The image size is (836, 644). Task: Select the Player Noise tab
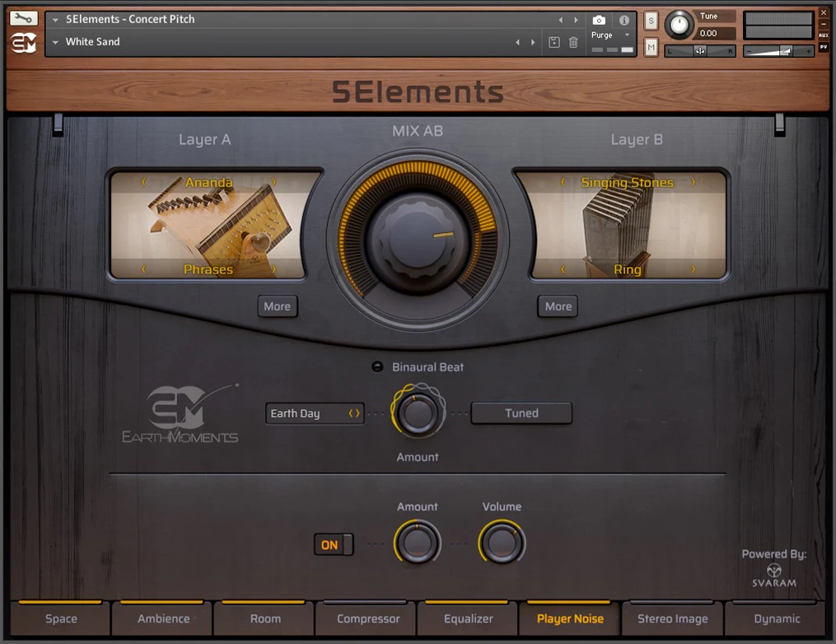(570, 618)
